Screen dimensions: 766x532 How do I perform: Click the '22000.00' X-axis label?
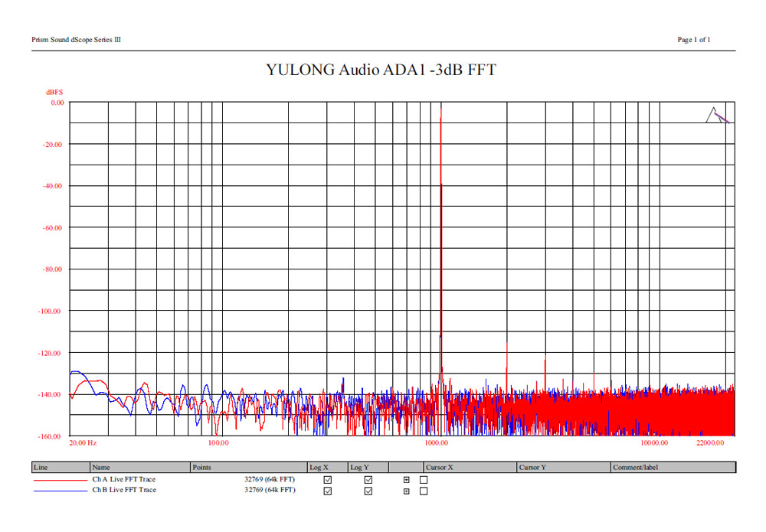coord(710,443)
